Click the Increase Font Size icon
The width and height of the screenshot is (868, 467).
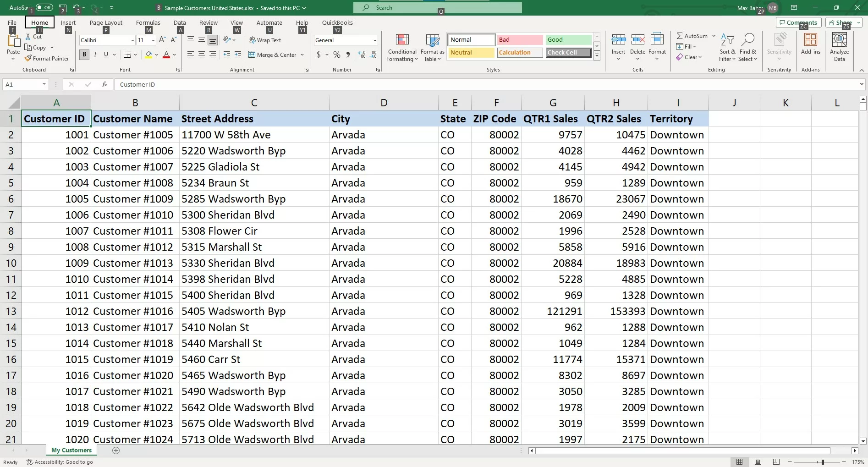tap(162, 40)
